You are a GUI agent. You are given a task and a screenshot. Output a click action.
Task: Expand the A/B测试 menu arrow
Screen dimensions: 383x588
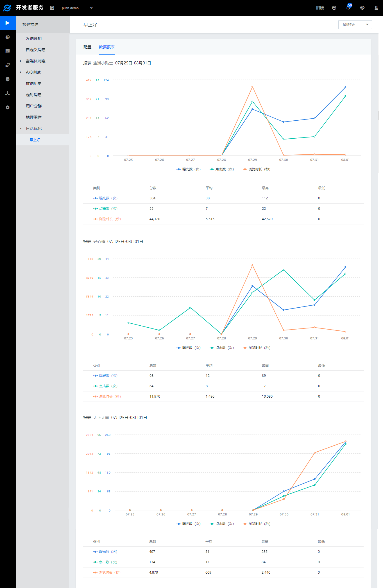coord(21,72)
